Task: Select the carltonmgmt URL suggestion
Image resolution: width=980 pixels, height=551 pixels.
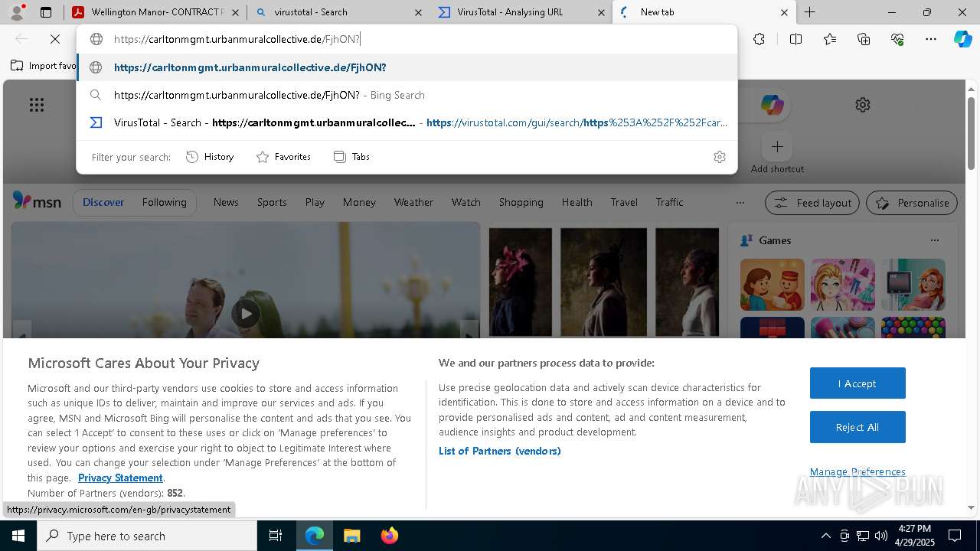Action: point(407,67)
